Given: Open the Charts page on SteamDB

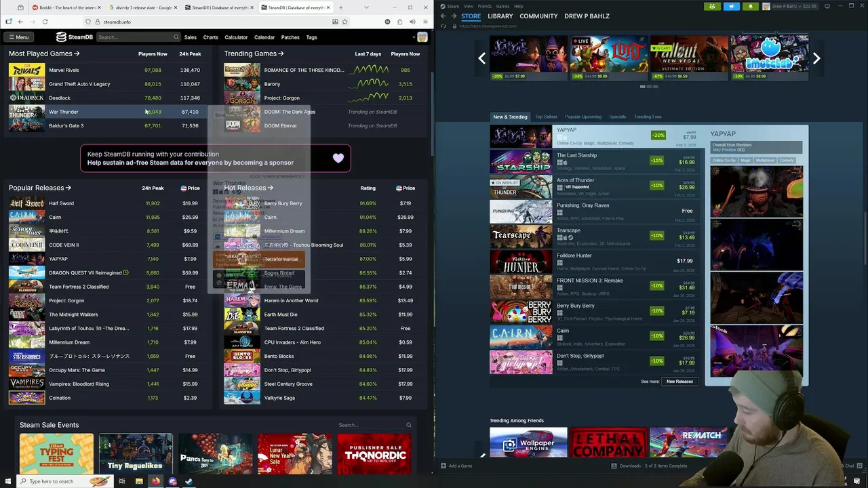Looking at the screenshot, I should click(210, 37).
